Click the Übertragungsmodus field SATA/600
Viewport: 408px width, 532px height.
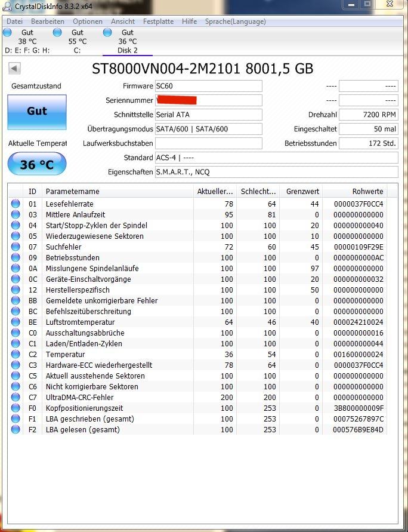point(208,129)
